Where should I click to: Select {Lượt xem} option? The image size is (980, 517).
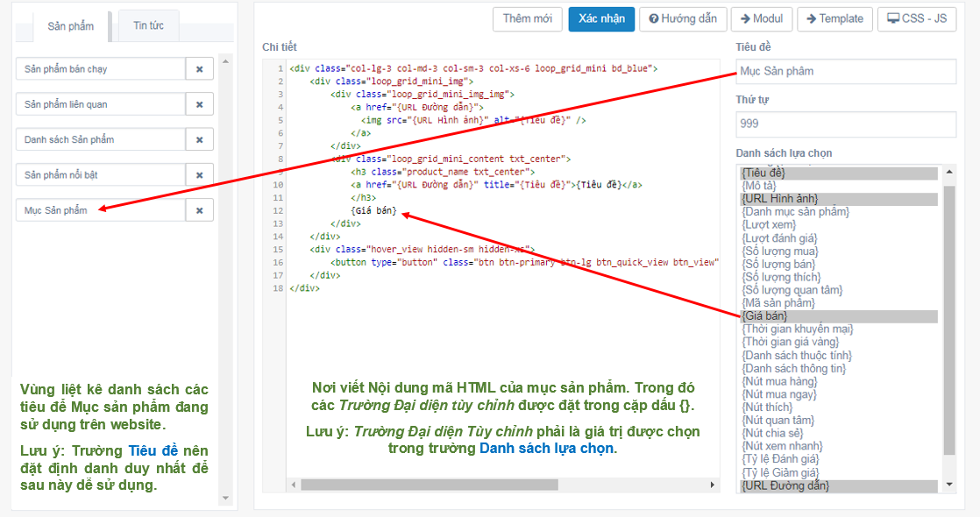[839, 224]
